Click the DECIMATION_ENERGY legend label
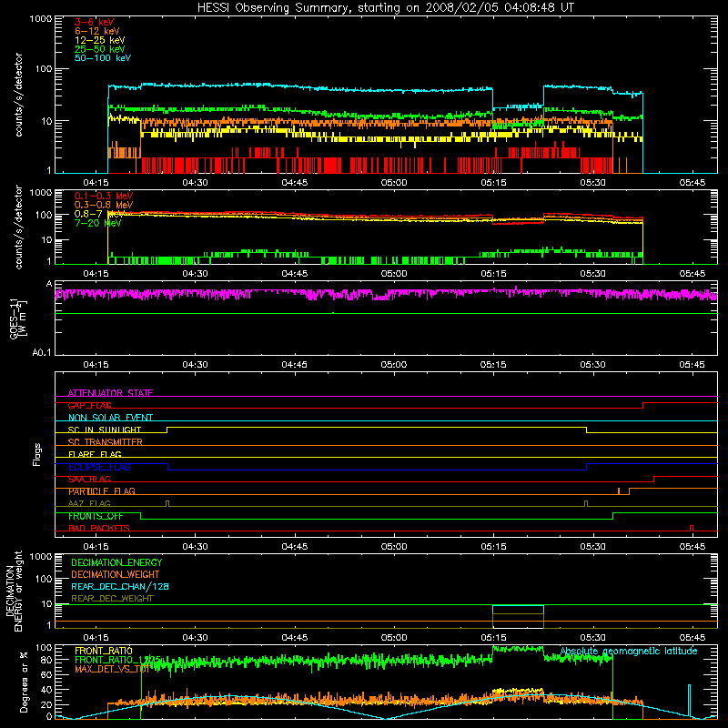This screenshot has height=728, width=728. click(x=116, y=562)
